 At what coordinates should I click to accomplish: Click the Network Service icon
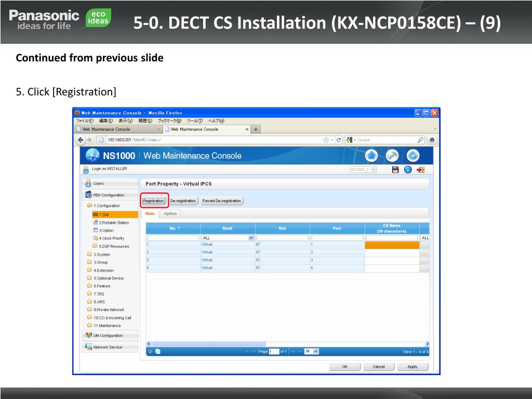click(88, 347)
